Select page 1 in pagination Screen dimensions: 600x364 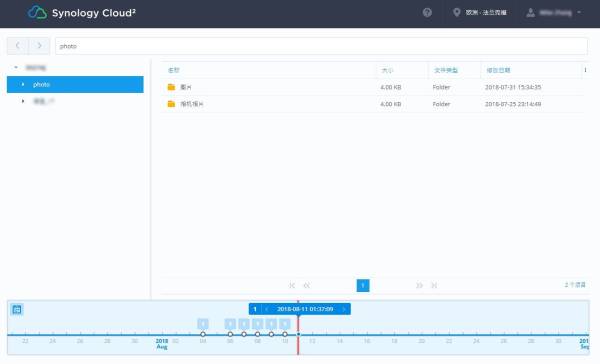[x=363, y=286]
